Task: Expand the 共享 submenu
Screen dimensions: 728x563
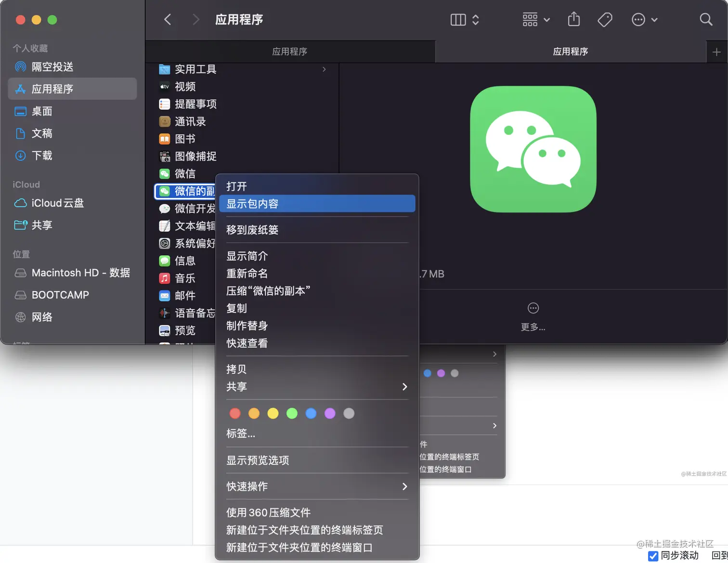Action: (x=317, y=387)
